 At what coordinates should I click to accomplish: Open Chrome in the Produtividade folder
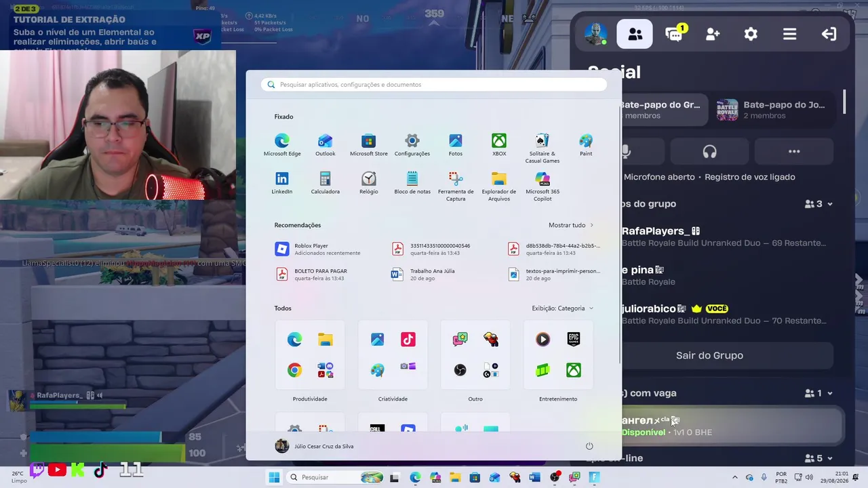294,370
